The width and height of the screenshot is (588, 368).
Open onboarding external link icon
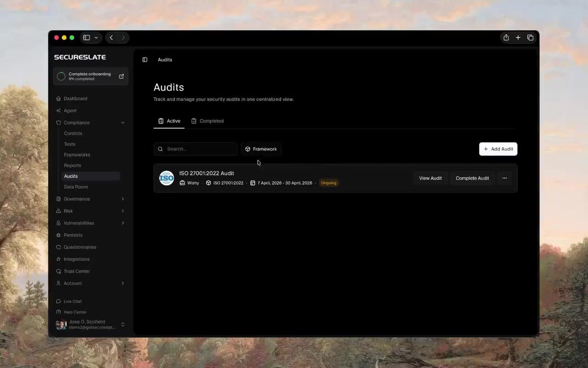(121, 77)
